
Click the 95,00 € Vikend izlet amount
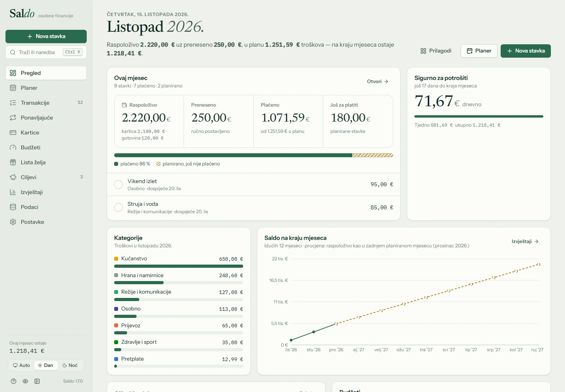(382, 184)
